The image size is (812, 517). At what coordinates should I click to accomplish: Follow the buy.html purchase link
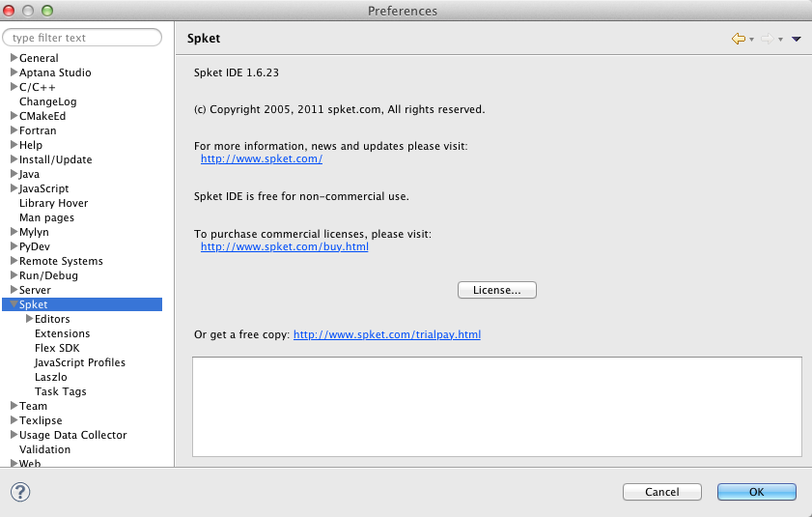point(284,246)
